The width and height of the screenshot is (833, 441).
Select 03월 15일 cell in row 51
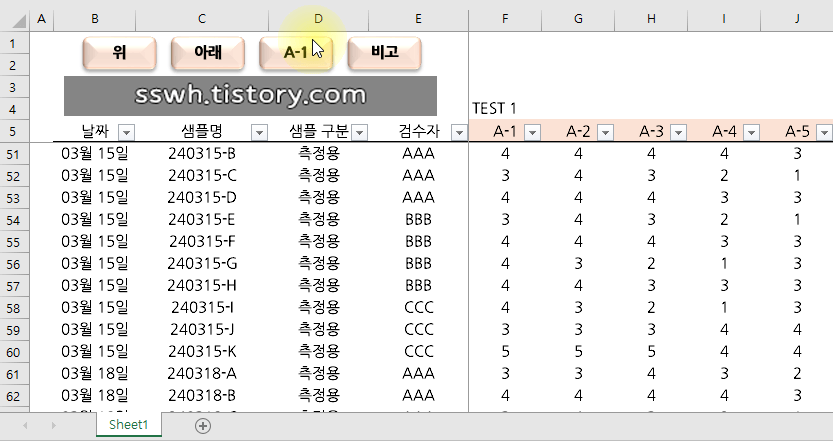tap(95, 154)
